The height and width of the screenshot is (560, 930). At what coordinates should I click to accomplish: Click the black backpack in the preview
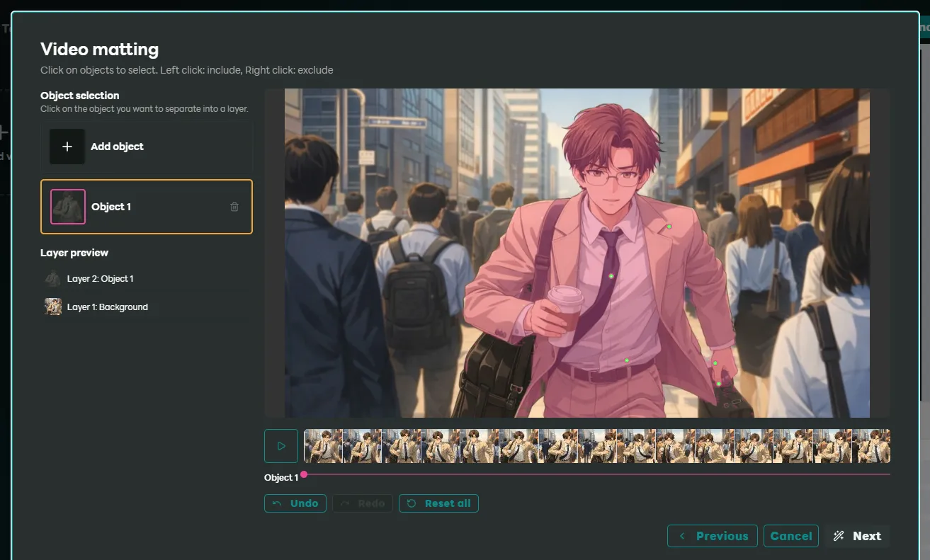(x=416, y=297)
